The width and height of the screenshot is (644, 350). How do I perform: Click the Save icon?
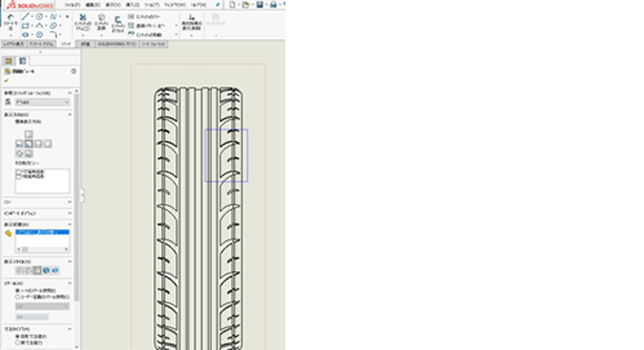point(260,5)
